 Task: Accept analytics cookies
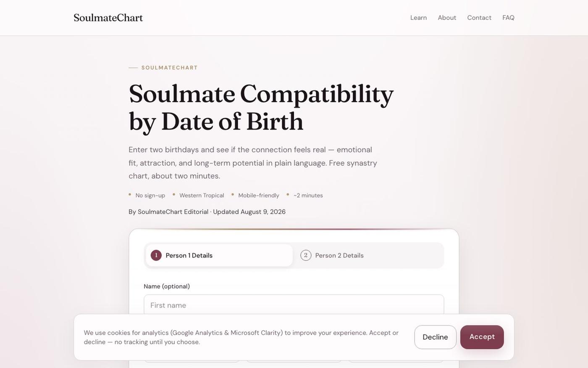point(482,337)
